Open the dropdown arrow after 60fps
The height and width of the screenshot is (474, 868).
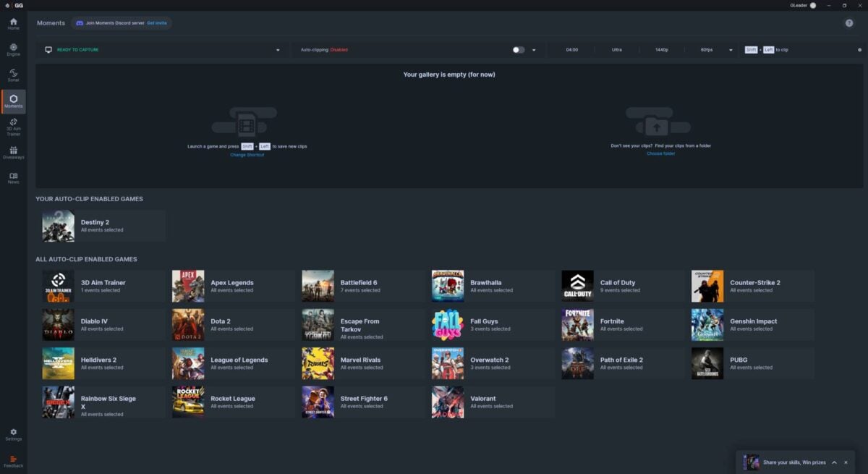tap(731, 50)
